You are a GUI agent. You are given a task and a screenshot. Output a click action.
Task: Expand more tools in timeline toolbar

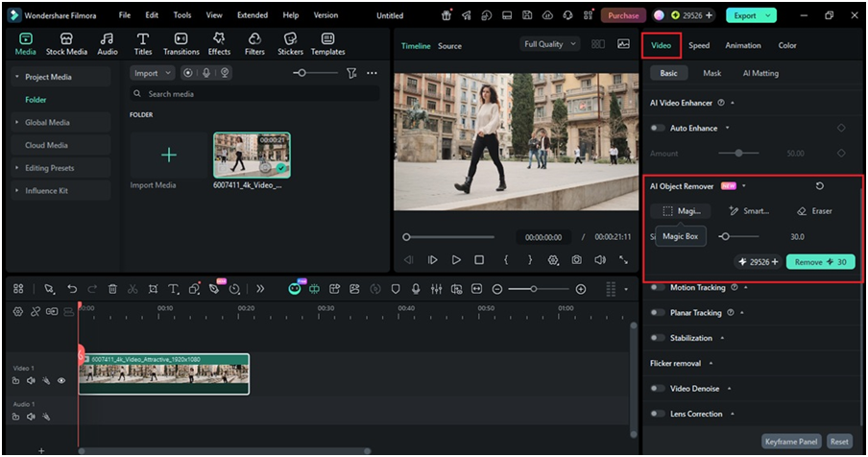pyautogui.click(x=260, y=289)
